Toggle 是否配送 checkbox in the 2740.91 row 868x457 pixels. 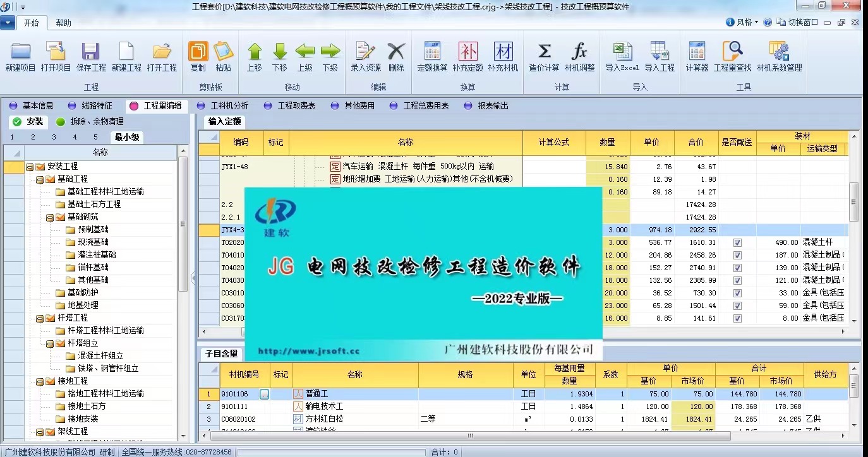[737, 268]
